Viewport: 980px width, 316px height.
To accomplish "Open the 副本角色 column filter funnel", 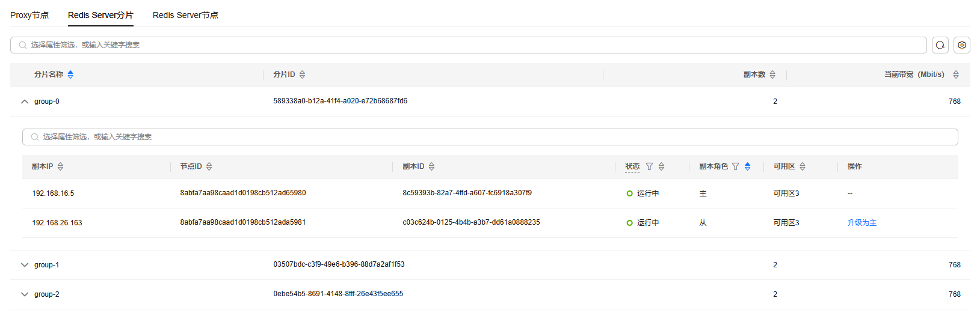I will click(x=735, y=166).
